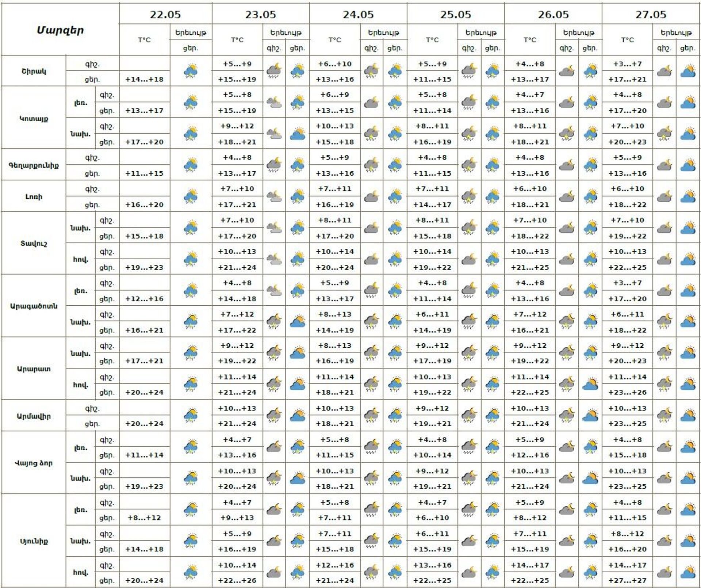The image size is (701, 588).
Task: Select the 26.05 date column header
Action: tap(553, 15)
